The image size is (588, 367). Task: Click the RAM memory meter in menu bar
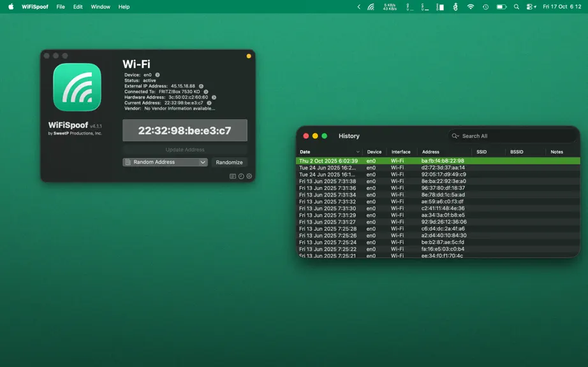tap(440, 7)
